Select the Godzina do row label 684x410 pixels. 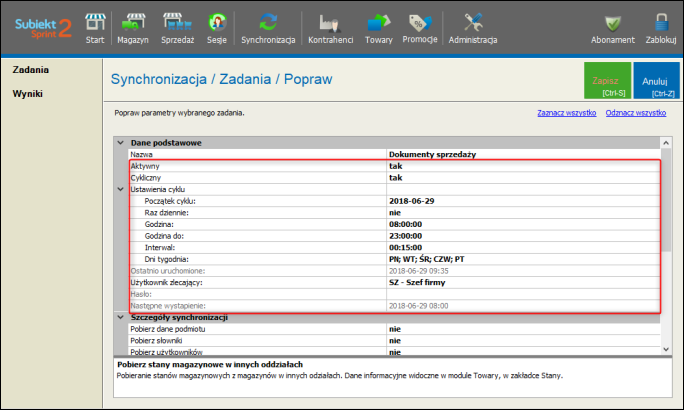coord(164,236)
